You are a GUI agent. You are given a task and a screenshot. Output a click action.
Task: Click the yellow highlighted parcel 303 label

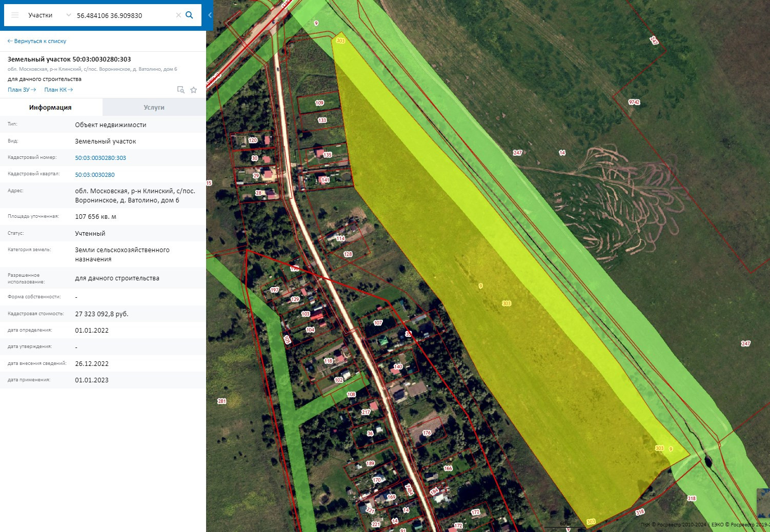pos(506,303)
